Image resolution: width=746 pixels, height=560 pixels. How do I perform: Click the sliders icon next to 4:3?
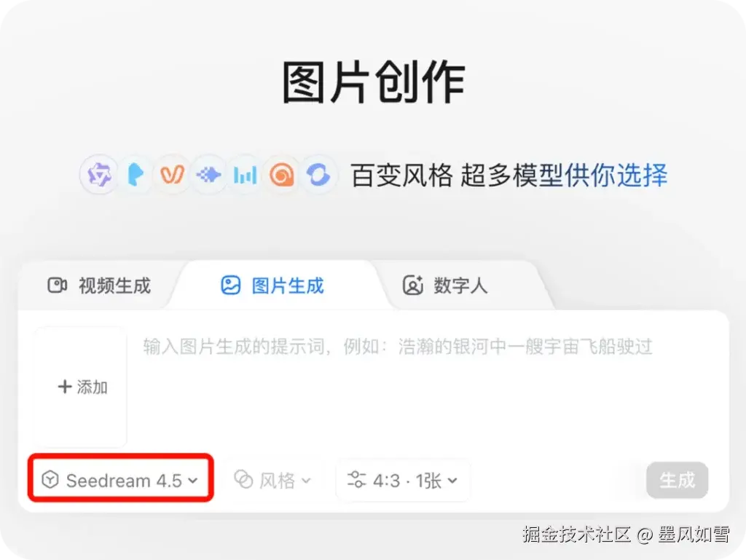pos(356,480)
